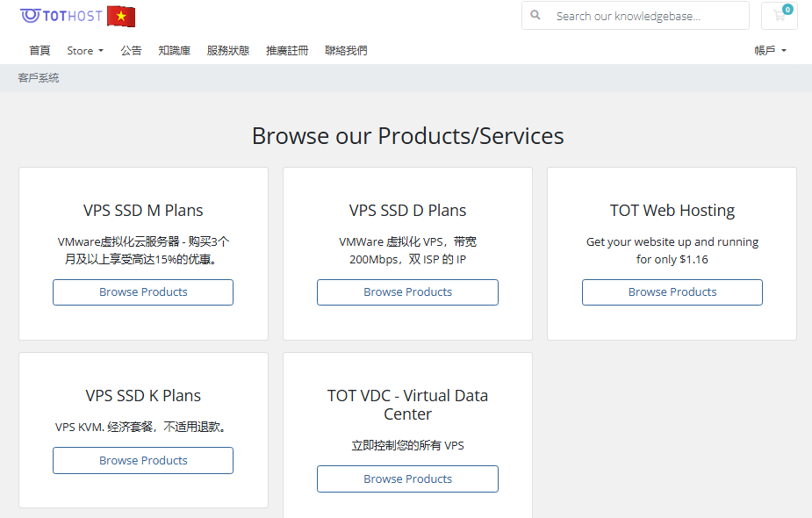Browse products for TOT VDC
The width and height of the screenshot is (812, 518).
[x=407, y=478]
